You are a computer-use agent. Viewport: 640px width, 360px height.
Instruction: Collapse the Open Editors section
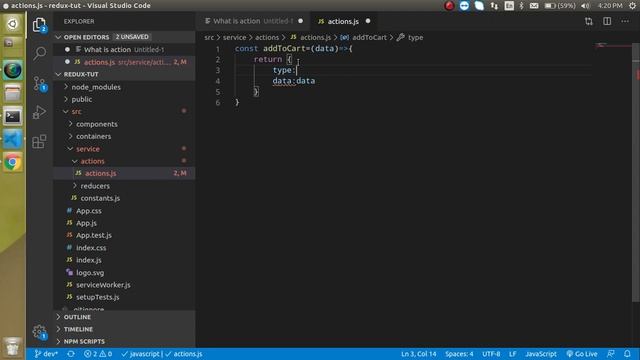pos(124,37)
